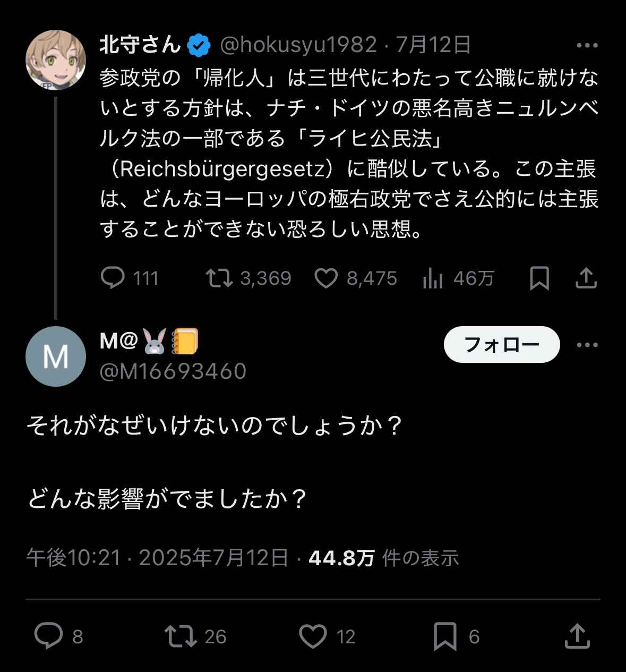
Task: Share M@'s main post
Action: click(x=577, y=636)
